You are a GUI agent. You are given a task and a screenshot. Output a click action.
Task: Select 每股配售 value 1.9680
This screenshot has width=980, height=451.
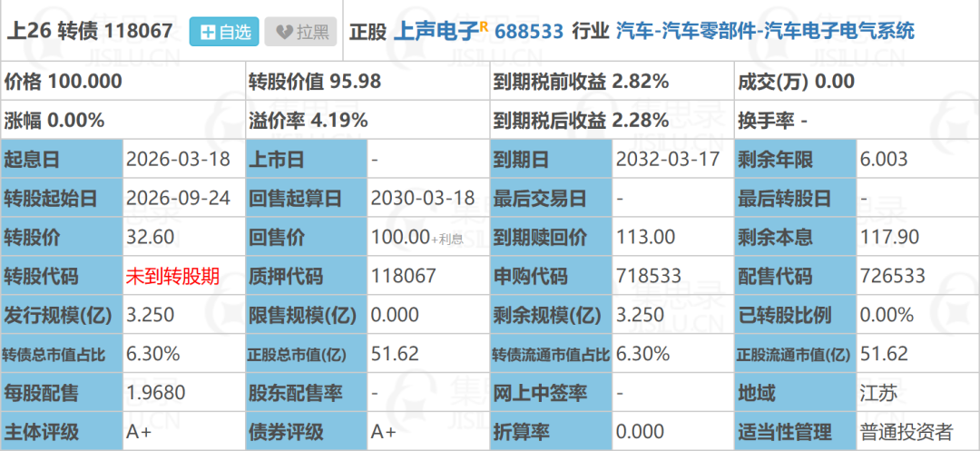coord(156,393)
